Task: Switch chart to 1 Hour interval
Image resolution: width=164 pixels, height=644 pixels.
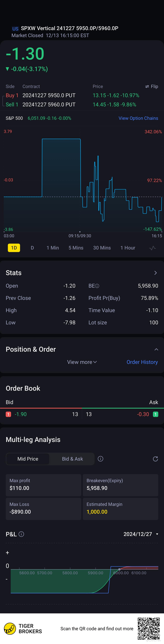Action: click(128, 248)
